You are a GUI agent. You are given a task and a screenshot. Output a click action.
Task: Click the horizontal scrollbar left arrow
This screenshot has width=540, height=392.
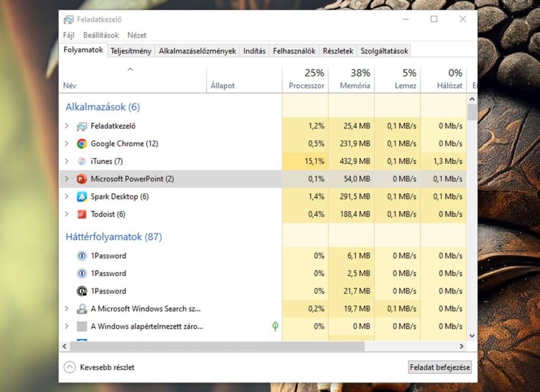(64, 346)
